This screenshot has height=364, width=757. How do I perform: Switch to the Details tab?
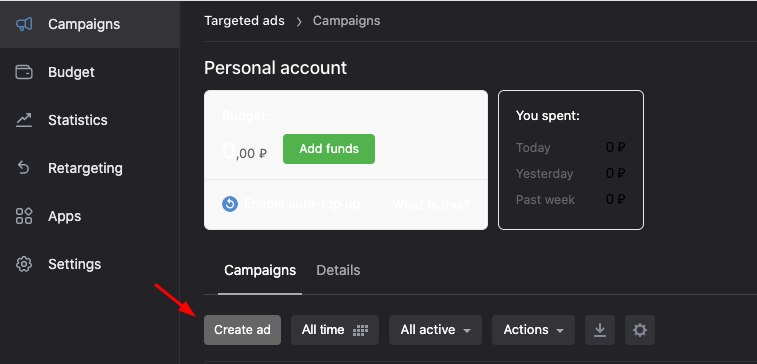(x=338, y=270)
